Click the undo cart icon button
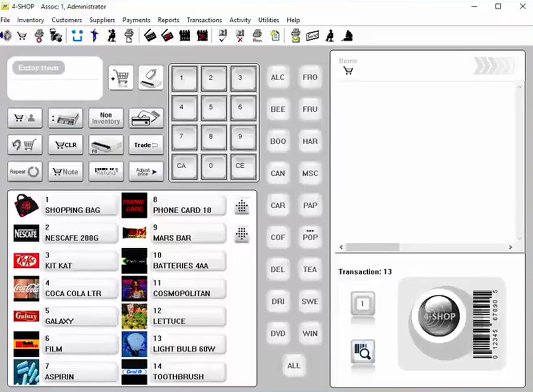 point(25,145)
